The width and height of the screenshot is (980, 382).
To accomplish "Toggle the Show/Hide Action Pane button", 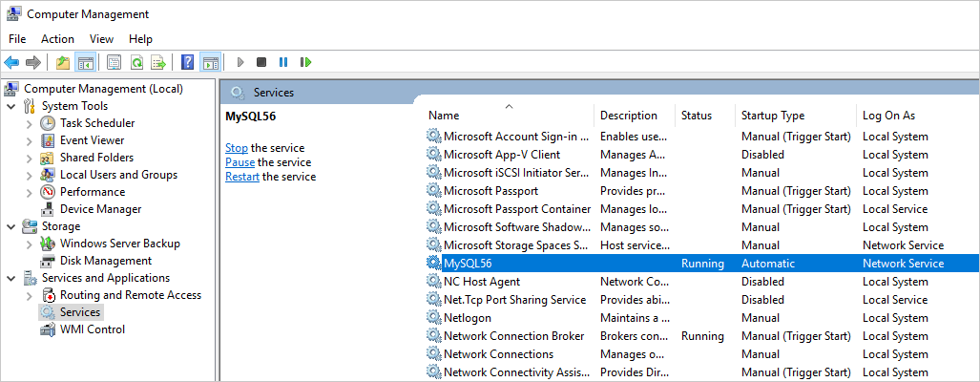I will pyautogui.click(x=210, y=62).
